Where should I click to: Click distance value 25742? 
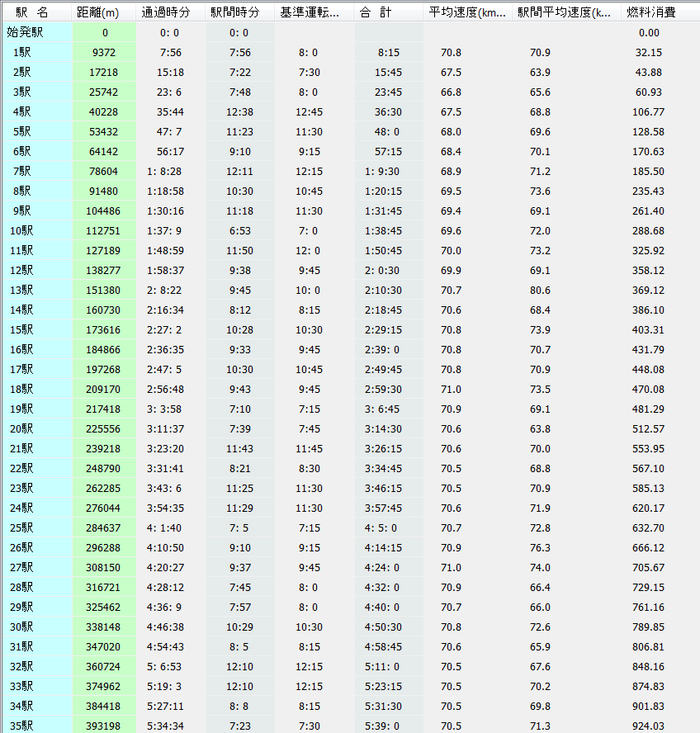click(x=104, y=92)
